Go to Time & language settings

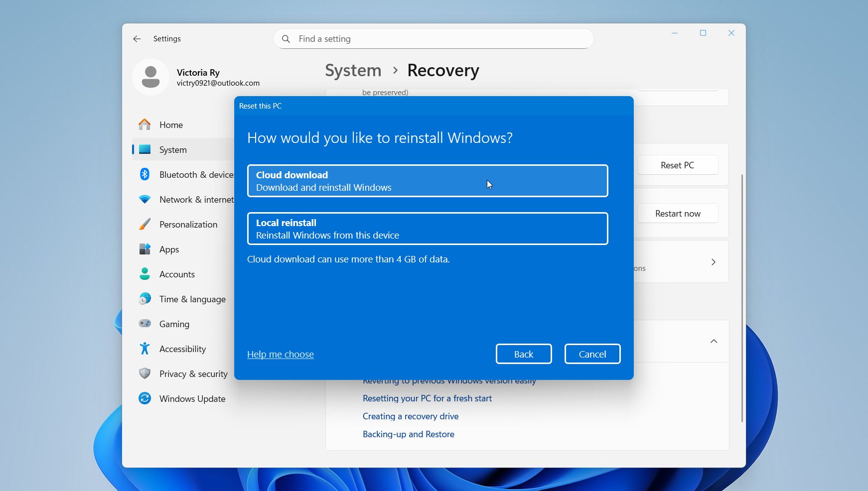[x=192, y=299]
